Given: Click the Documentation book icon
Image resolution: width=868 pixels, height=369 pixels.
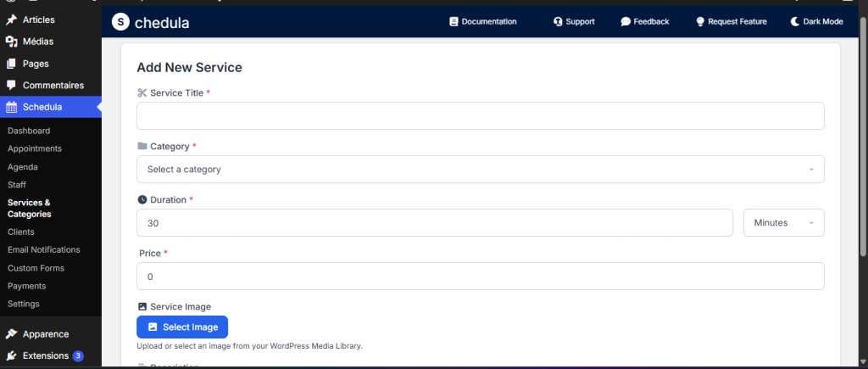Looking at the screenshot, I should point(453,22).
